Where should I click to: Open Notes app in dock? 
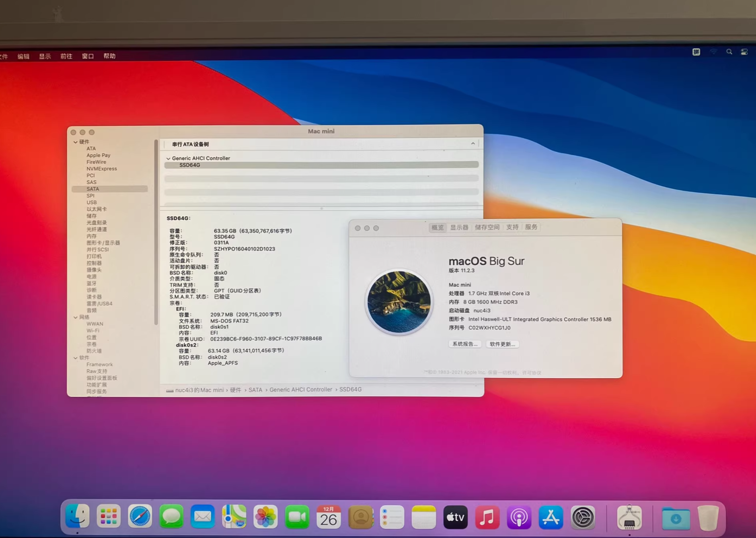(x=423, y=517)
